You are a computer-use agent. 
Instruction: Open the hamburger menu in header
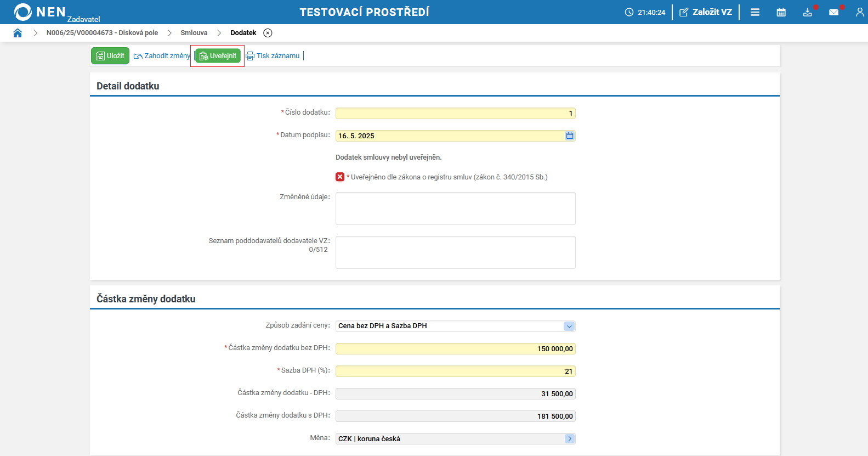point(755,12)
